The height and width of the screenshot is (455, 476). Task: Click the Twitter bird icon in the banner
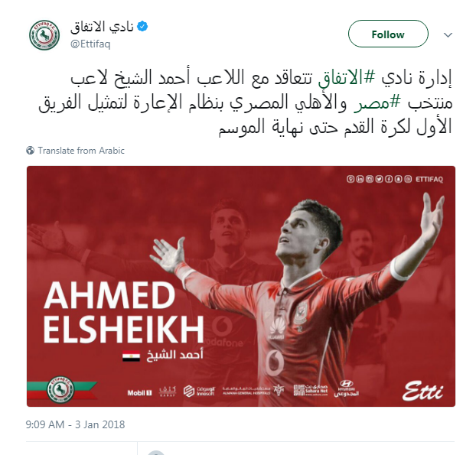(x=379, y=179)
